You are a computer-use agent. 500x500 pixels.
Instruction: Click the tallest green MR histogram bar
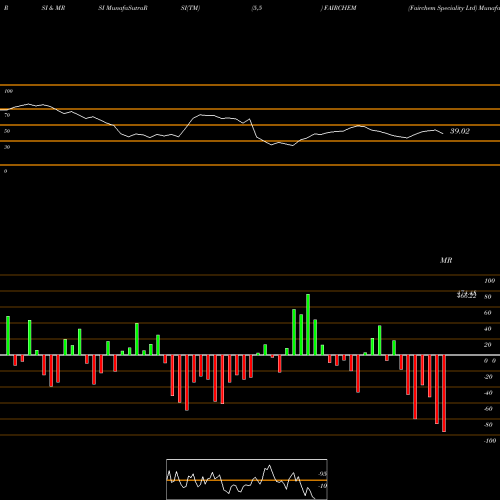click(308, 324)
